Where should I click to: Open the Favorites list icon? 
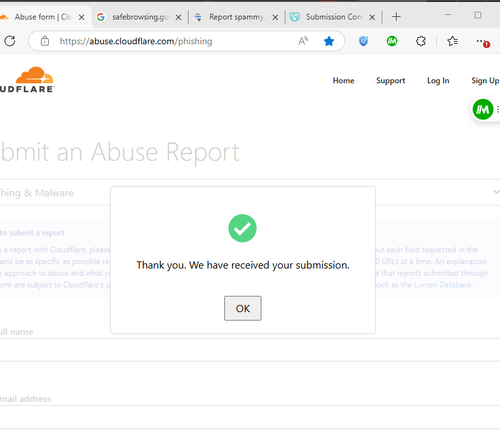[x=452, y=41]
